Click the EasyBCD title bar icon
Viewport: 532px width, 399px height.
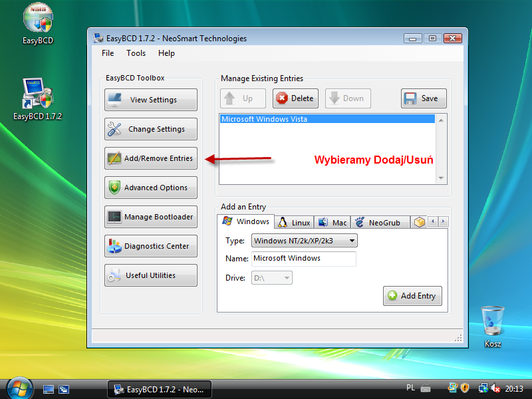pyautogui.click(x=98, y=38)
